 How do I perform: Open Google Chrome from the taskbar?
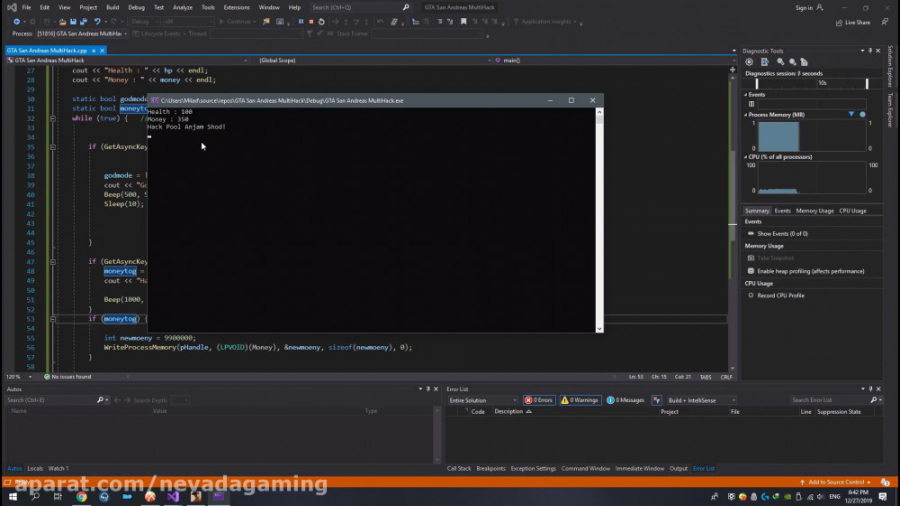click(82, 497)
